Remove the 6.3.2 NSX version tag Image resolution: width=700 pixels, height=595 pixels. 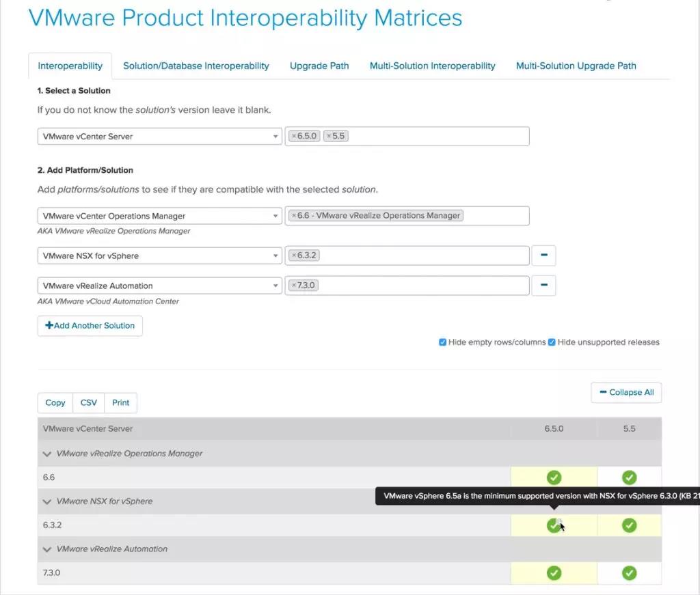pyautogui.click(x=294, y=255)
